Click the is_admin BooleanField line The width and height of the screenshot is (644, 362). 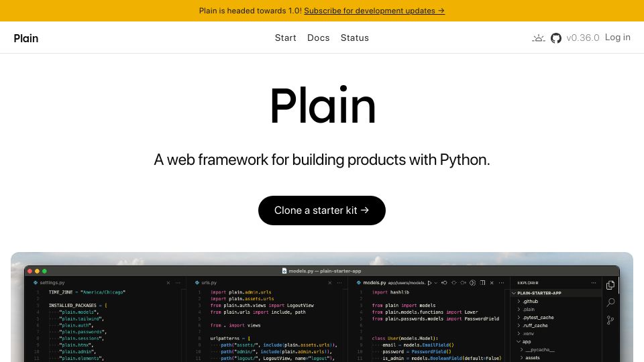pos(442,358)
